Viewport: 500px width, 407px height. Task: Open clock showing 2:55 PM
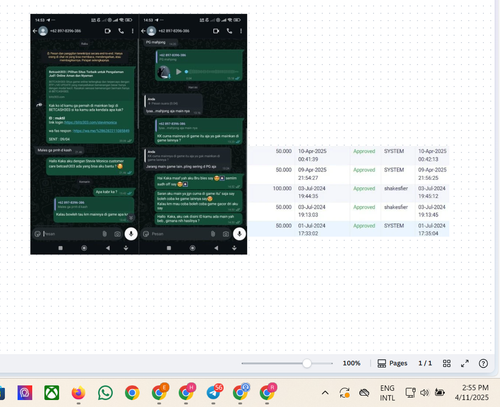[x=472, y=393]
